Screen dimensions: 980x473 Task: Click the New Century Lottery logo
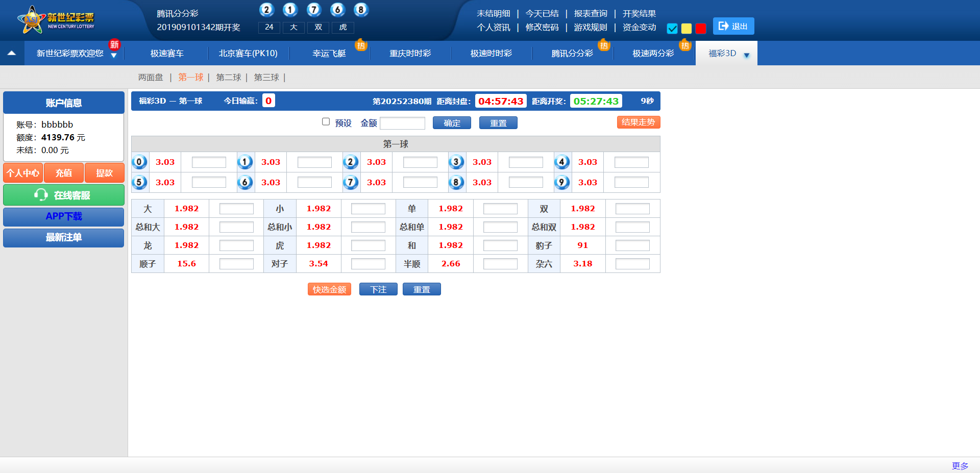[x=56, y=20]
